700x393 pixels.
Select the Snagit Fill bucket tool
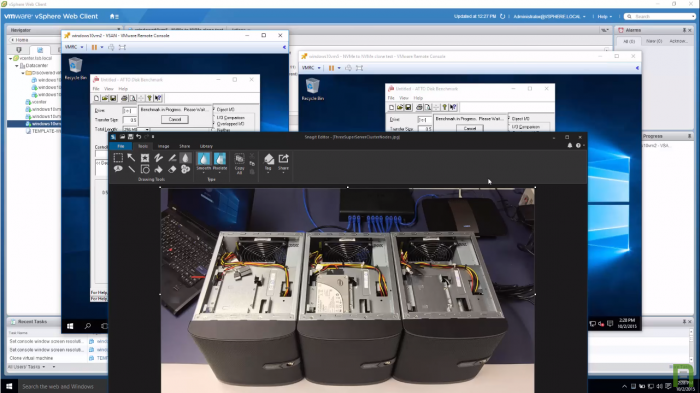tap(158, 169)
